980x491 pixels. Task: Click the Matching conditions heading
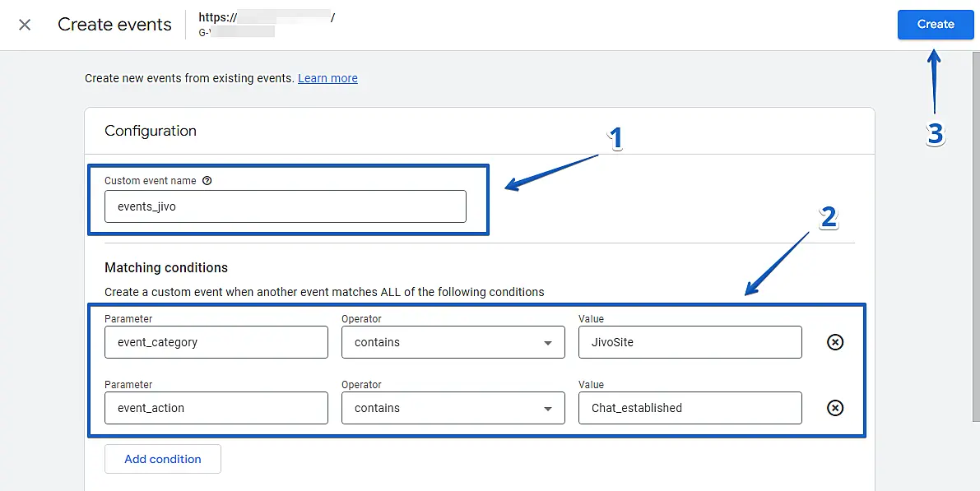166,267
